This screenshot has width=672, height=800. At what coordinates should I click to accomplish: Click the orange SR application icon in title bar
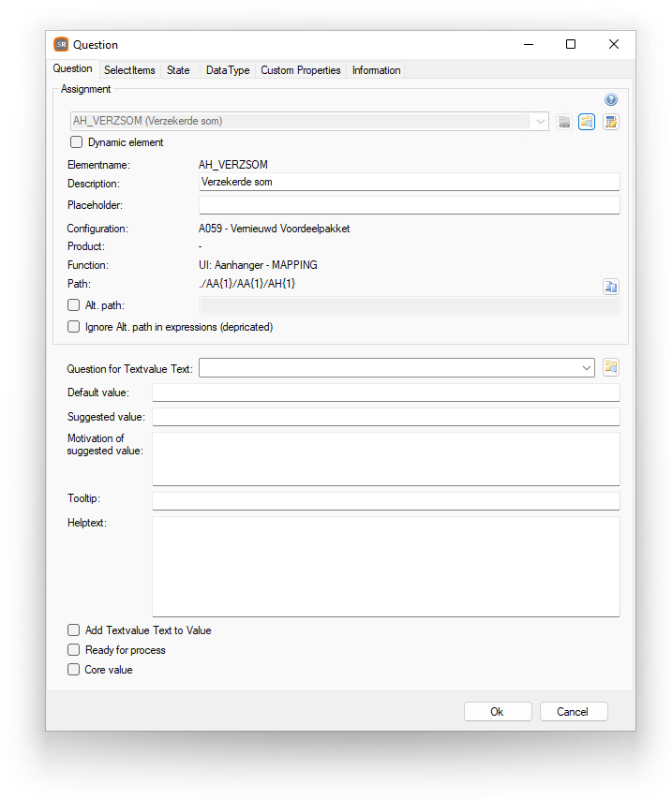[x=61, y=44]
